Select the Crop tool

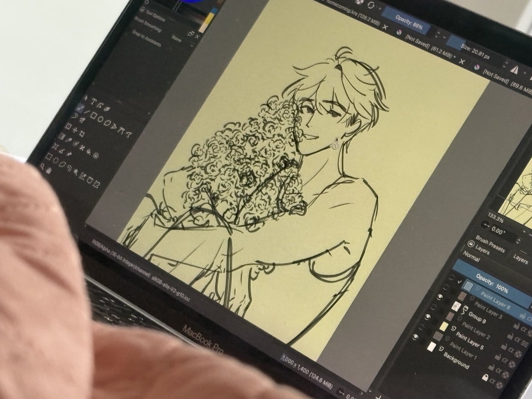pos(82,134)
